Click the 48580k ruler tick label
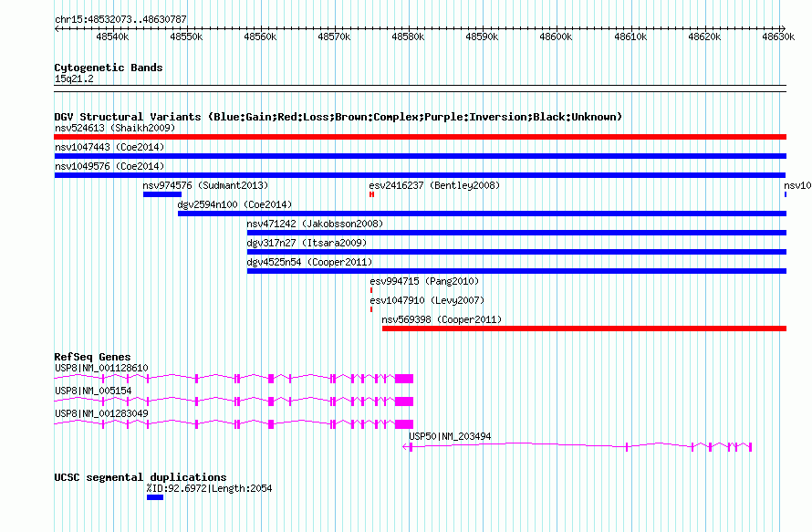This screenshot has height=532, width=812. click(408, 37)
